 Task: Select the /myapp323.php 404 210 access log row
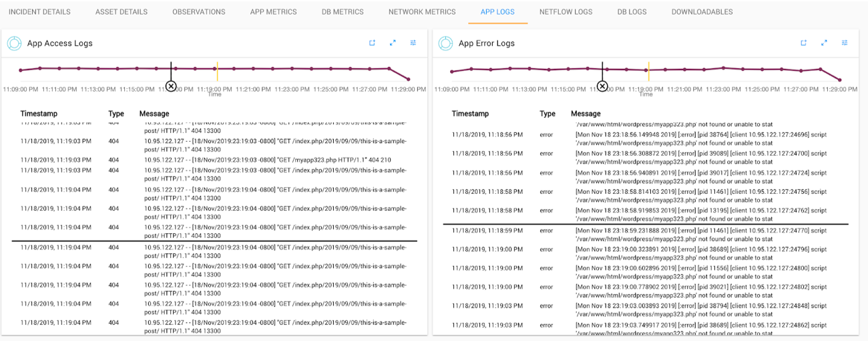[267, 160]
